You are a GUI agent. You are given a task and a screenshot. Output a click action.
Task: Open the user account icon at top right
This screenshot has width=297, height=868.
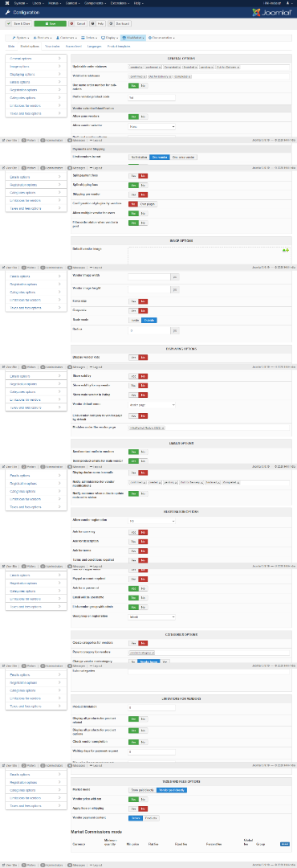(x=289, y=2)
